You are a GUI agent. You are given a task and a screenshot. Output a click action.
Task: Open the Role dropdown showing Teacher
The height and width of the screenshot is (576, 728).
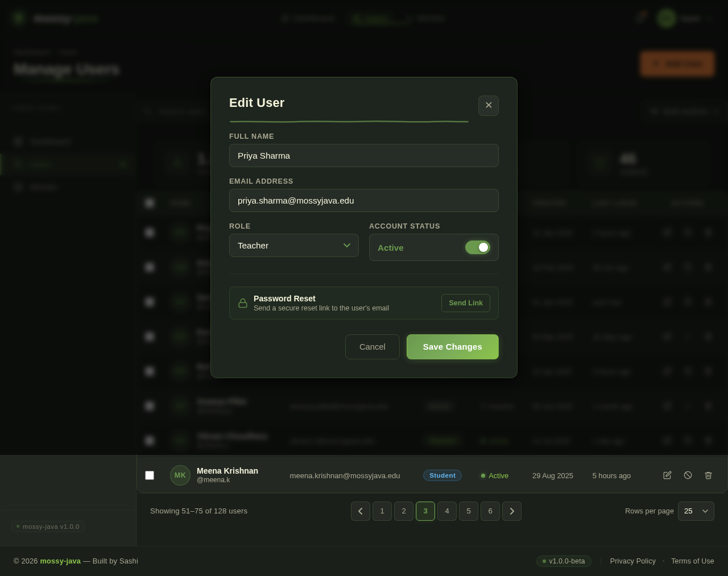coord(293,245)
